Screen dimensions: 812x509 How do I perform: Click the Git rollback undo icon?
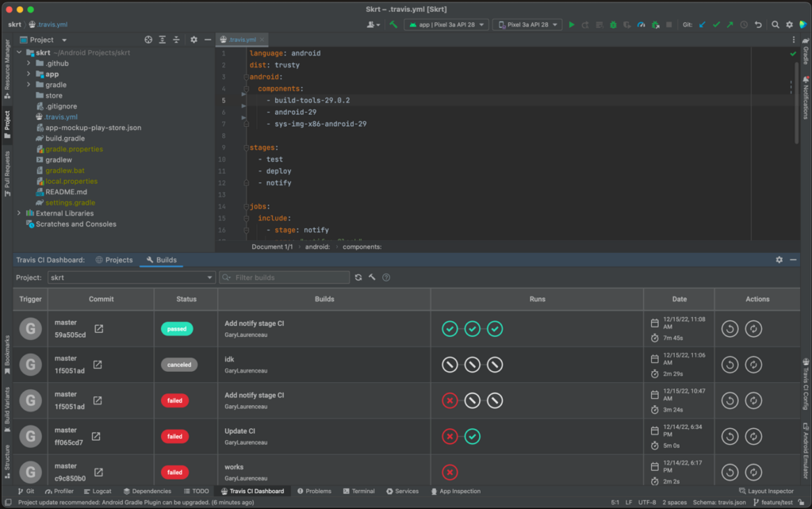(758, 25)
